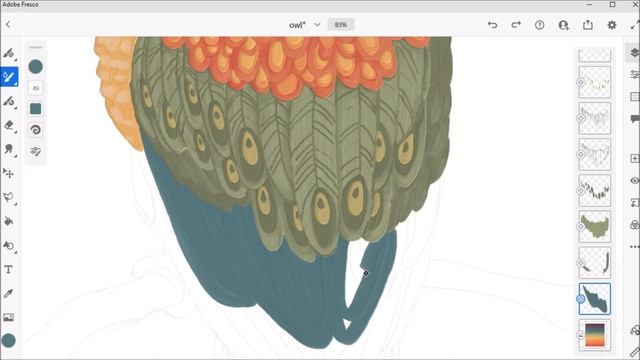Click the olive layer's small circle indicator
The width and height of the screenshot is (640, 360).
pos(580,227)
